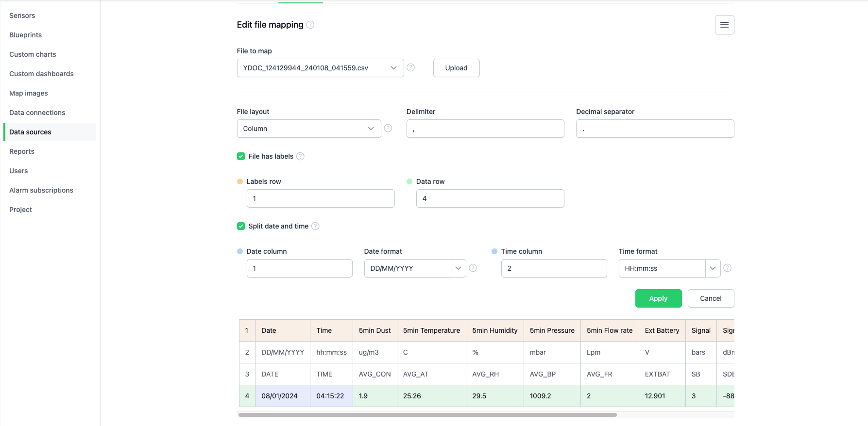The image size is (868, 426).
Task: Click the 12.901 battery value cell
Action: (662, 396)
